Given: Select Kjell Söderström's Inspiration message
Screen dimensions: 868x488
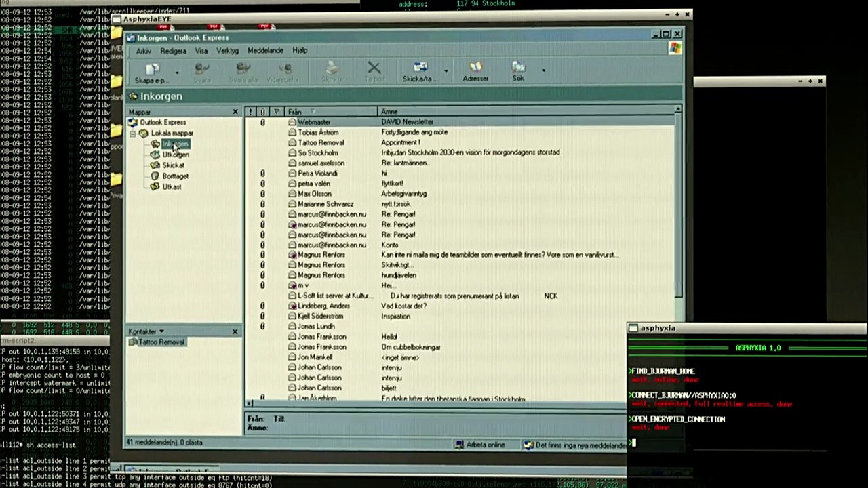Looking at the screenshot, I should [x=460, y=317].
